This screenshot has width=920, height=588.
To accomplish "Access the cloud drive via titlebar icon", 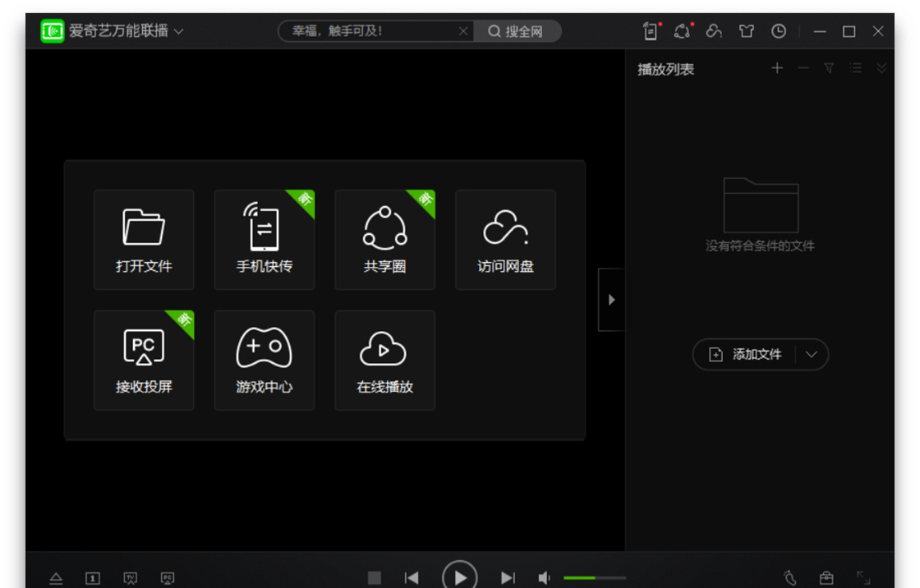I will tap(715, 31).
